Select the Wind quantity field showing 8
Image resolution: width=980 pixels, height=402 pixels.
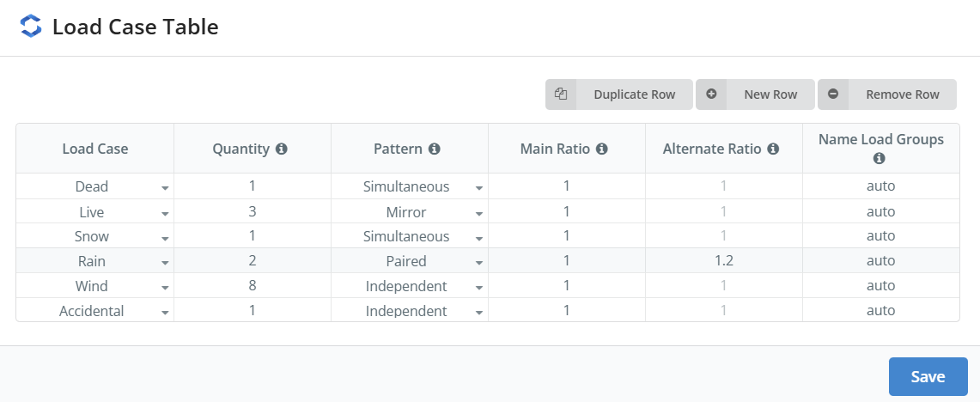tap(252, 286)
